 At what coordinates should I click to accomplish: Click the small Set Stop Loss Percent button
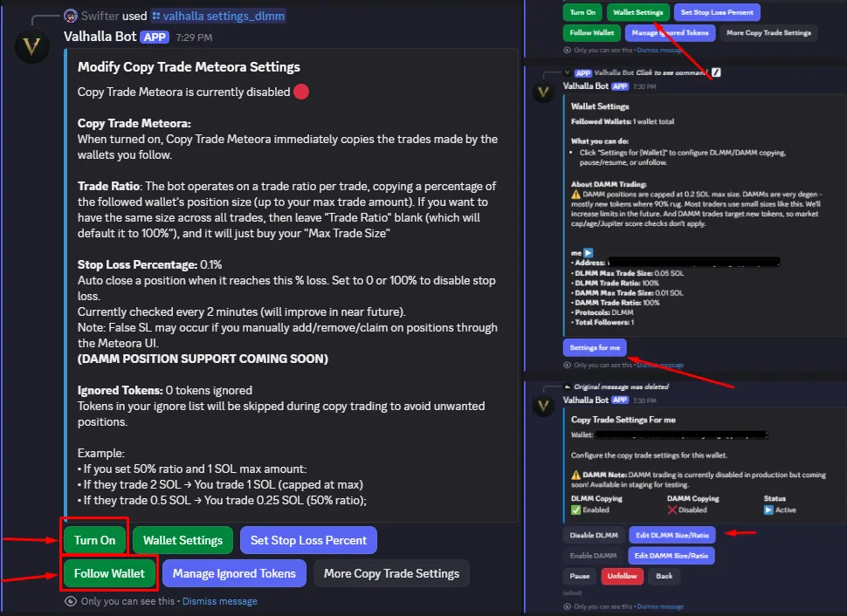717,12
